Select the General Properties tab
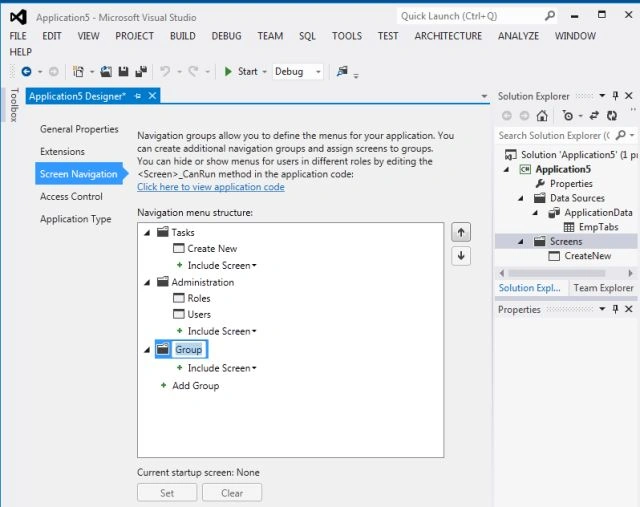This screenshot has height=507, width=640. (x=79, y=129)
